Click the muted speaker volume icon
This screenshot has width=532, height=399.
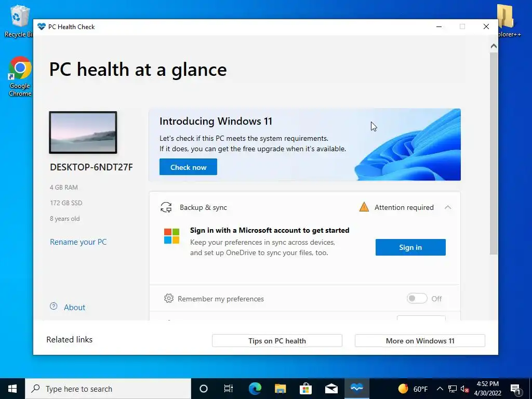click(464, 389)
